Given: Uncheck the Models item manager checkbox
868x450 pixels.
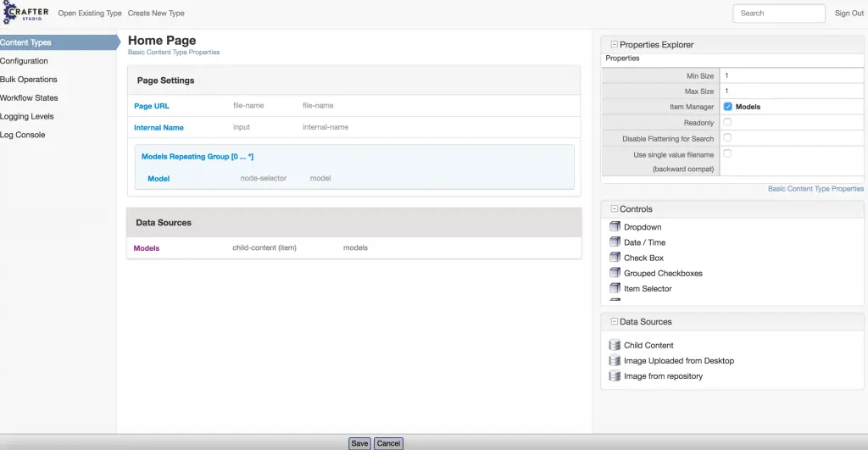Looking at the screenshot, I should click(x=728, y=107).
